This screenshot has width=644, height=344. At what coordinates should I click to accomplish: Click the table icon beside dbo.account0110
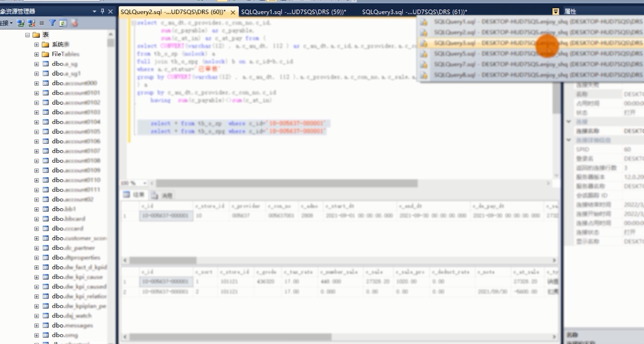click(45, 180)
